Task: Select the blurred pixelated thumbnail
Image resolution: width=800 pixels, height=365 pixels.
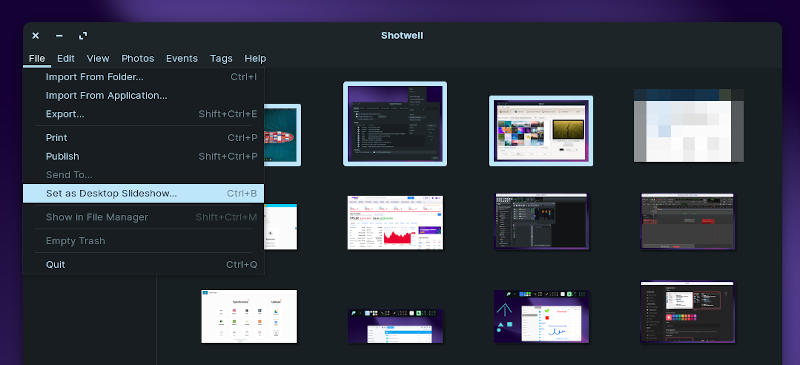Action: [x=689, y=126]
